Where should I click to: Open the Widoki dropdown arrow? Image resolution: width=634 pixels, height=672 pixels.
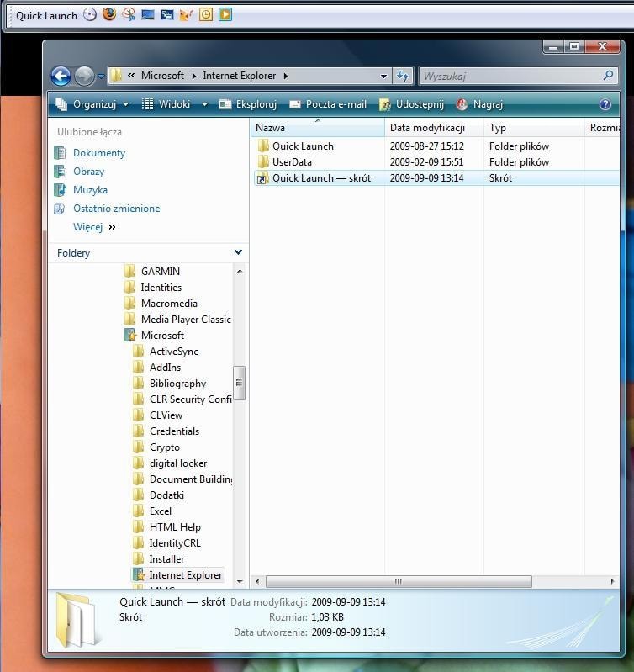[205, 104]
